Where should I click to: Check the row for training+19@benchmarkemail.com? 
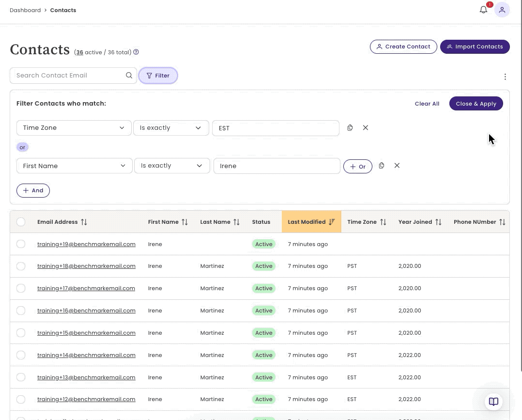[21, 244]
